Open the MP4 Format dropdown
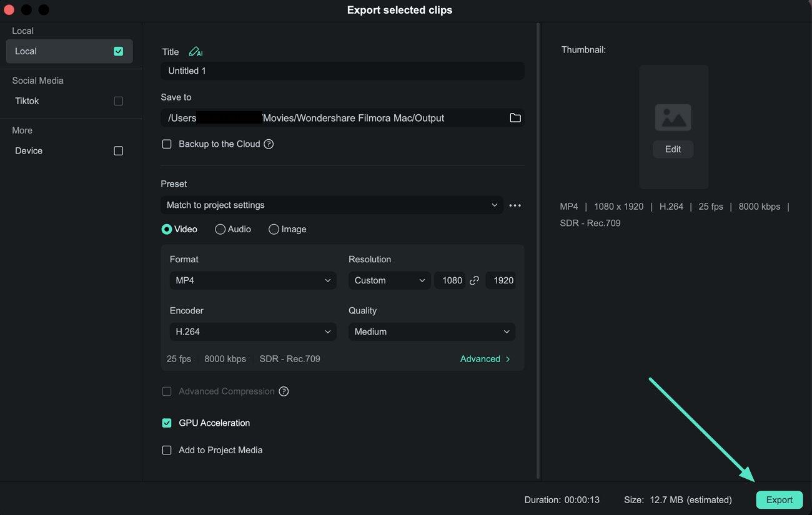812x515 pixels. click(x=253, y=281)
